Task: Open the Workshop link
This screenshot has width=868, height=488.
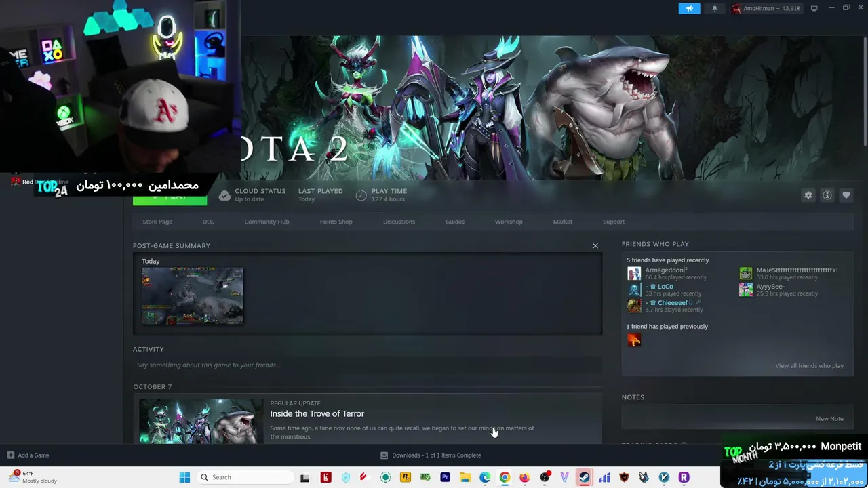Action: tap(509, 222)
